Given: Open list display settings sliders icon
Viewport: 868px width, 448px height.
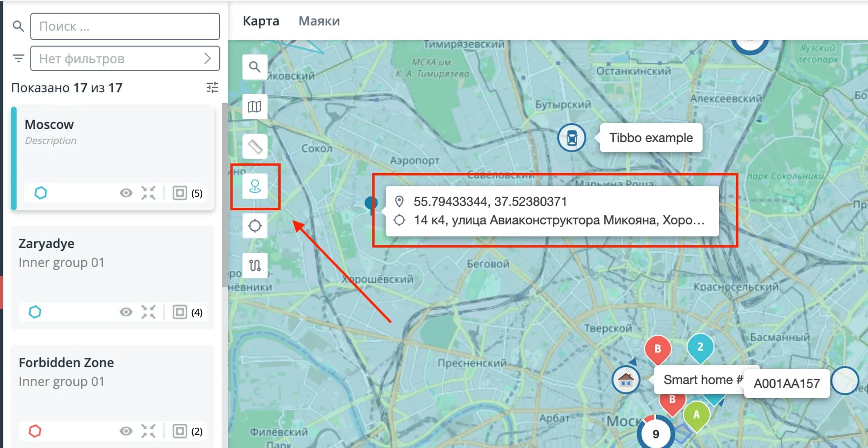Looking at the screenshot, I should [x=212, y=88].
